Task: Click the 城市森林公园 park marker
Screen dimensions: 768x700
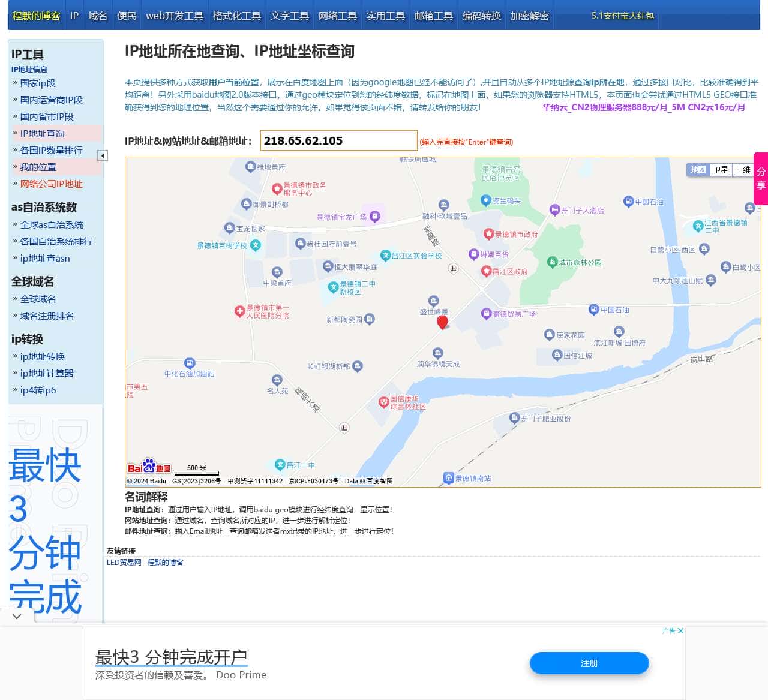Action: tap(551, 262)
